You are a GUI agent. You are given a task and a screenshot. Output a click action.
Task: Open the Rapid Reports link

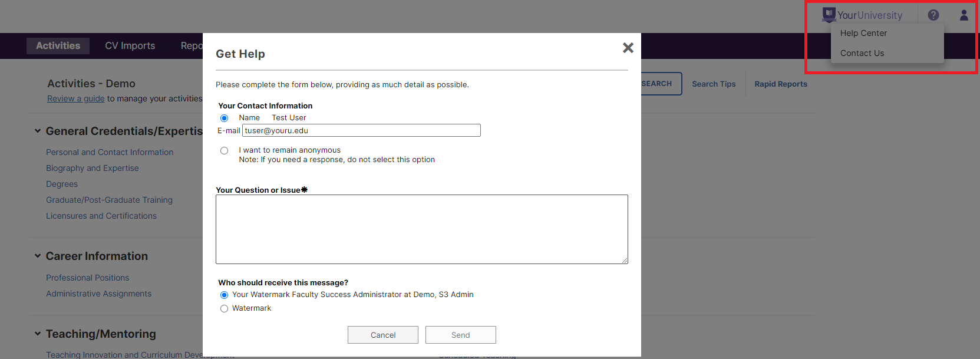point(780,84)
